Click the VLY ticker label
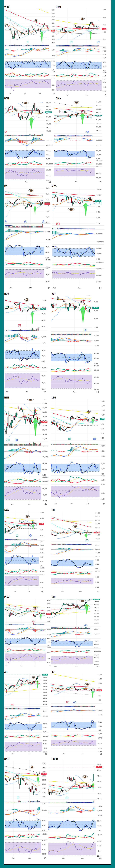Screen dimensions: 115x868 point(54,294)
